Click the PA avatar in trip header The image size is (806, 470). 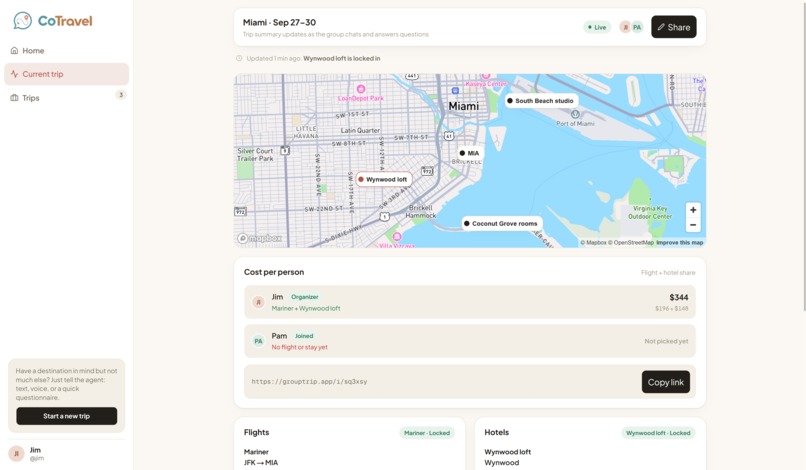[637, 27]
